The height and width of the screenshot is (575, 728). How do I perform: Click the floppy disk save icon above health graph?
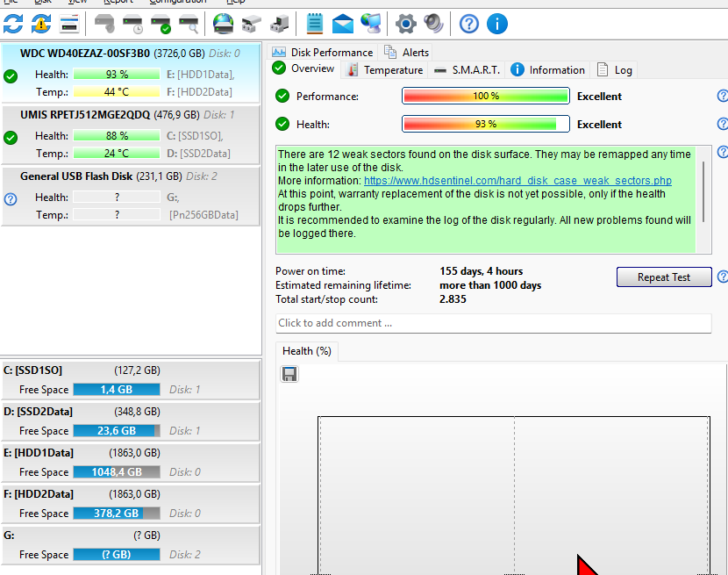pyautogui.click(x=289, y=374)
